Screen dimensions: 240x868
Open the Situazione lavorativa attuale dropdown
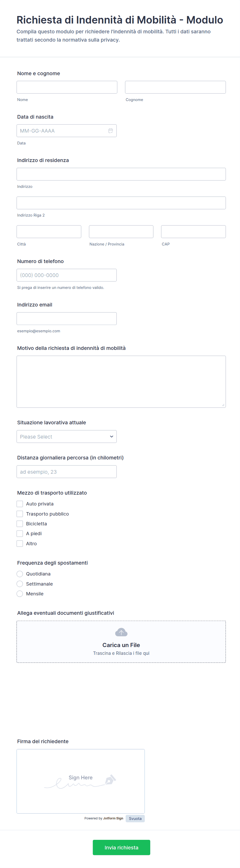(67, 436)
